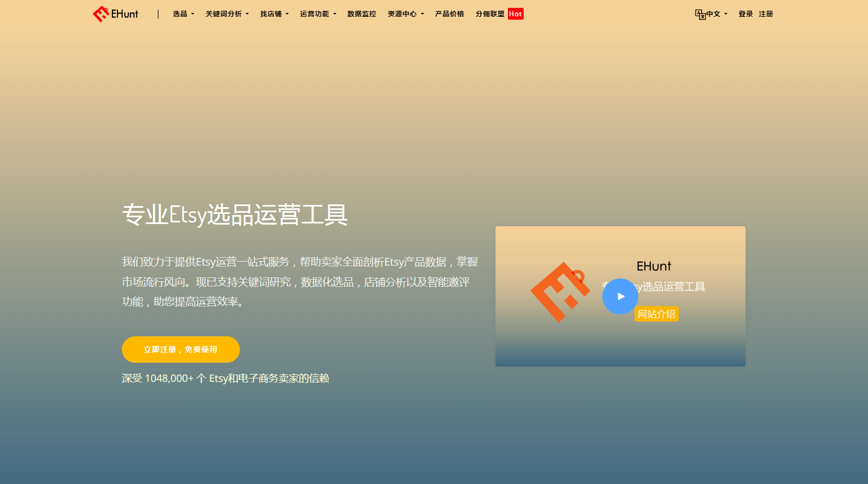Play the intro video
The image size is (868, 484).
[x=620, y=296]
